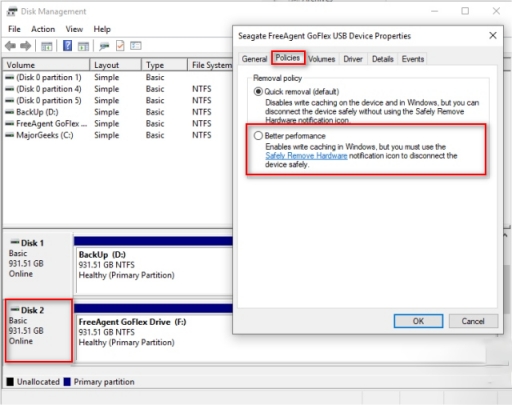Select the FreeAgent GoFlex volume row
Screen dimensions: 512x405
[117, 124]
